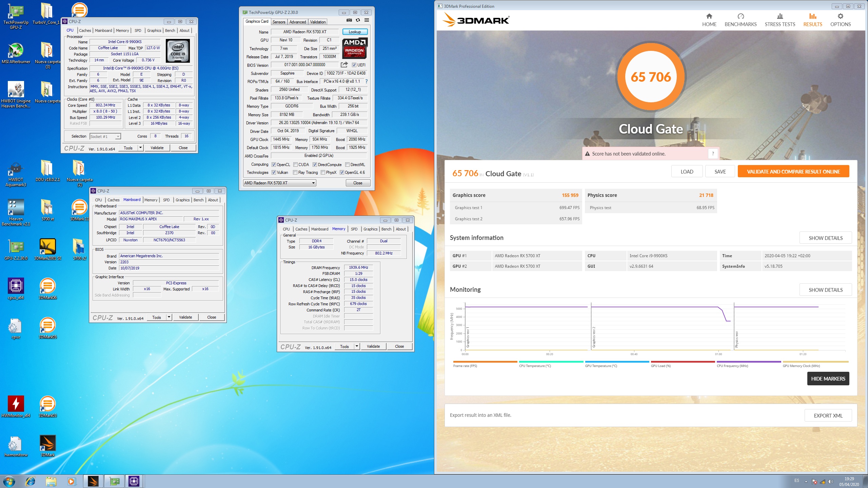Toggle DirectCompute checkbox in GPU-Z

point(315,165)
